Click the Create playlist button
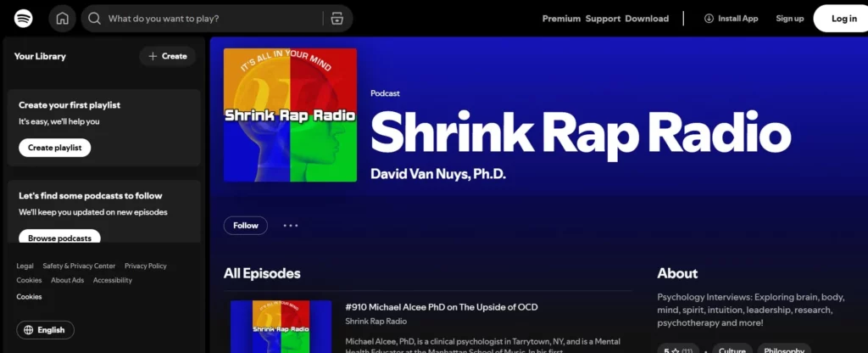868x353 pixels. (55, 148)
